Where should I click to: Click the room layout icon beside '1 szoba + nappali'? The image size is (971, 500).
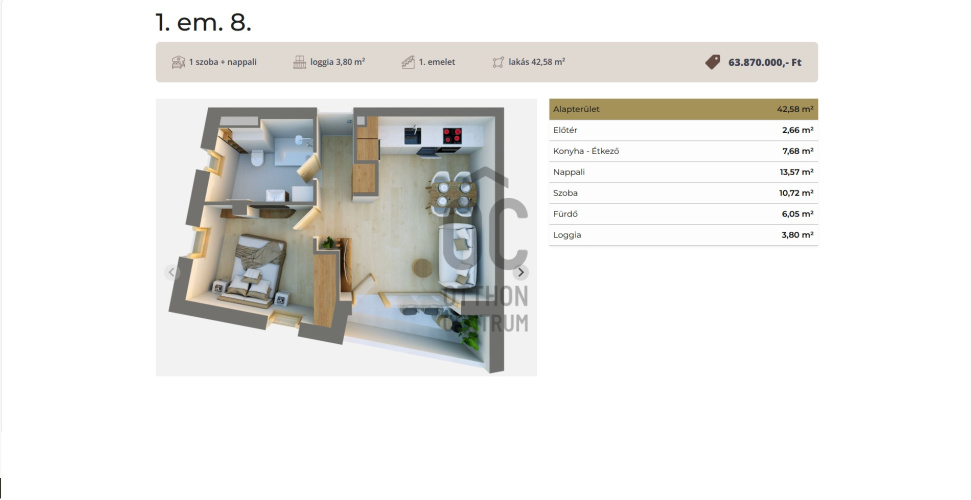coord(178,62)
